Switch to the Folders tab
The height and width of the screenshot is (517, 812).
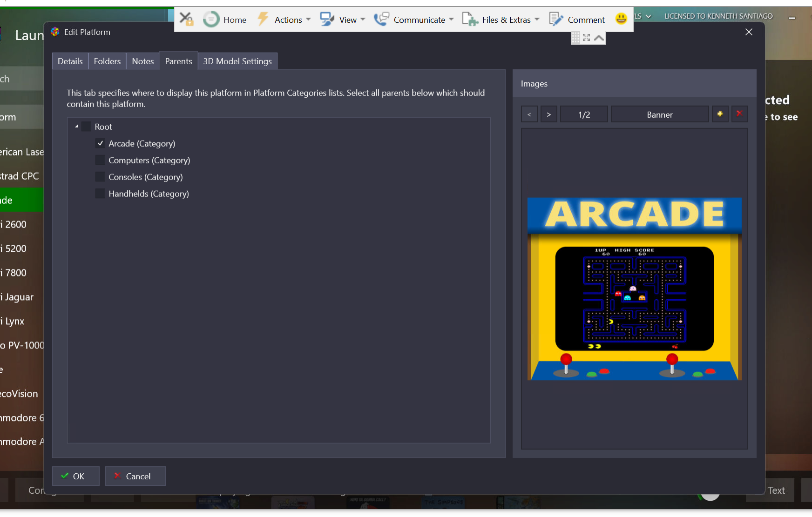[107, 61]
